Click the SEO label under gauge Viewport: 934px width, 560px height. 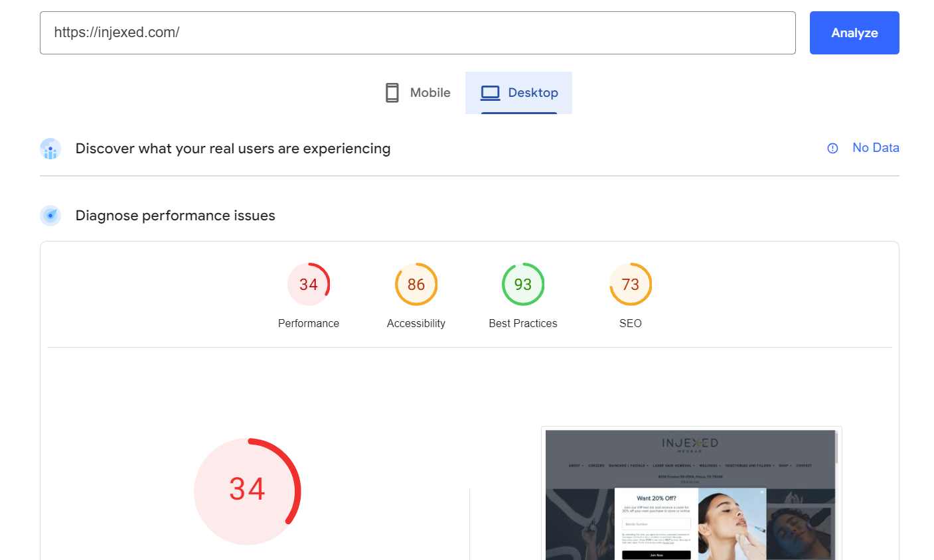tap(631, 323)
